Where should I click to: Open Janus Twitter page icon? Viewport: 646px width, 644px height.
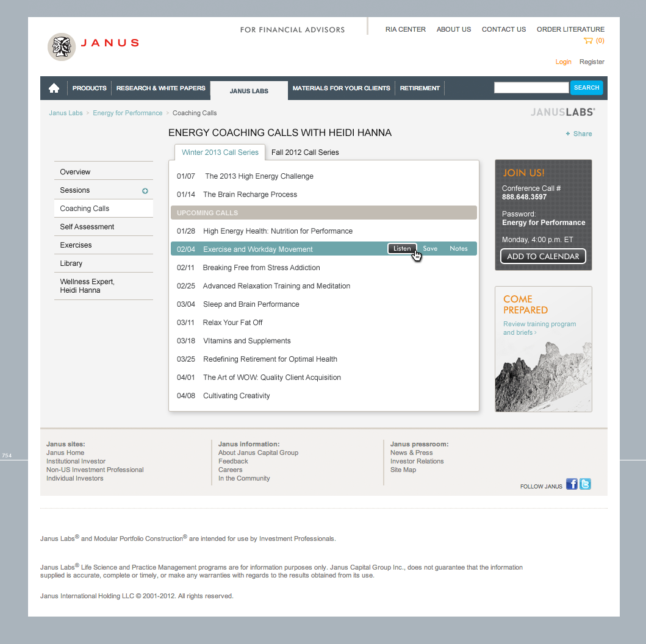tap(585, 484)
